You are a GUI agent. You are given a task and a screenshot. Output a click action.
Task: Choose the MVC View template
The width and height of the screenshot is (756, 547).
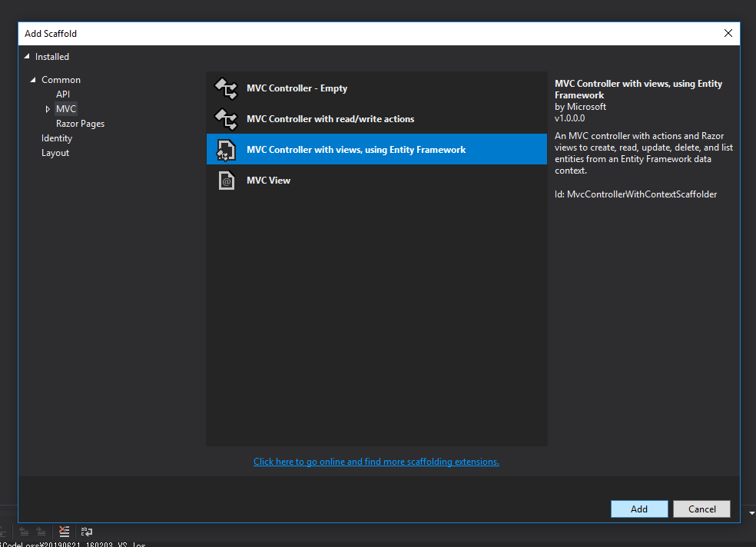click(376, 181)
